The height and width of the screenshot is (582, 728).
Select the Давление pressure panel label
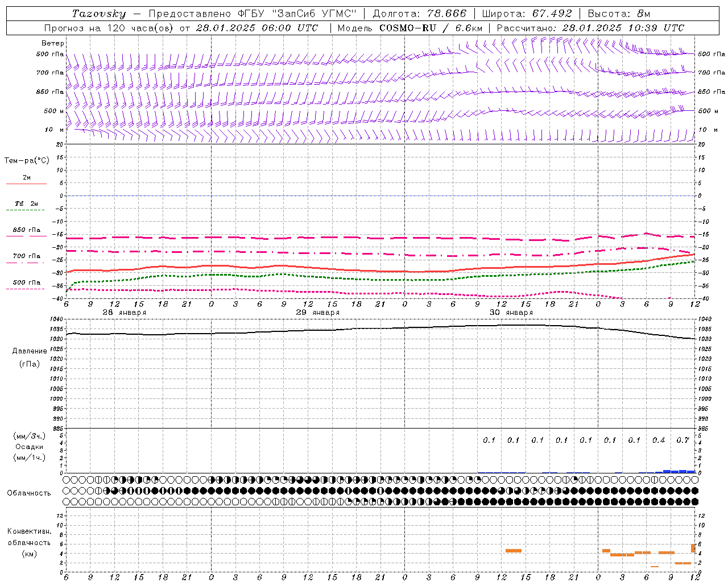pyautogui.click(x=30, y=351)
